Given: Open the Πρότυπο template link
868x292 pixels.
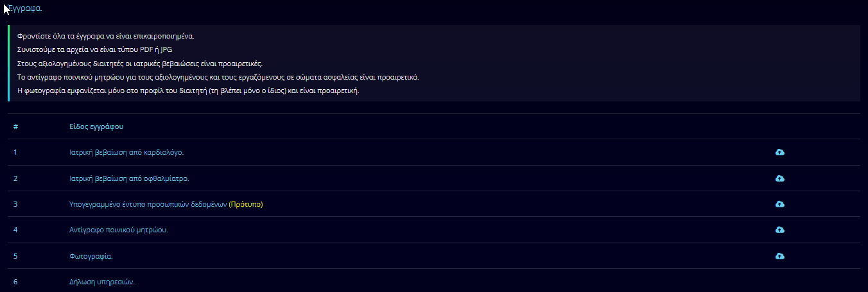Looking at the screenshot, I should coord(246,204).
